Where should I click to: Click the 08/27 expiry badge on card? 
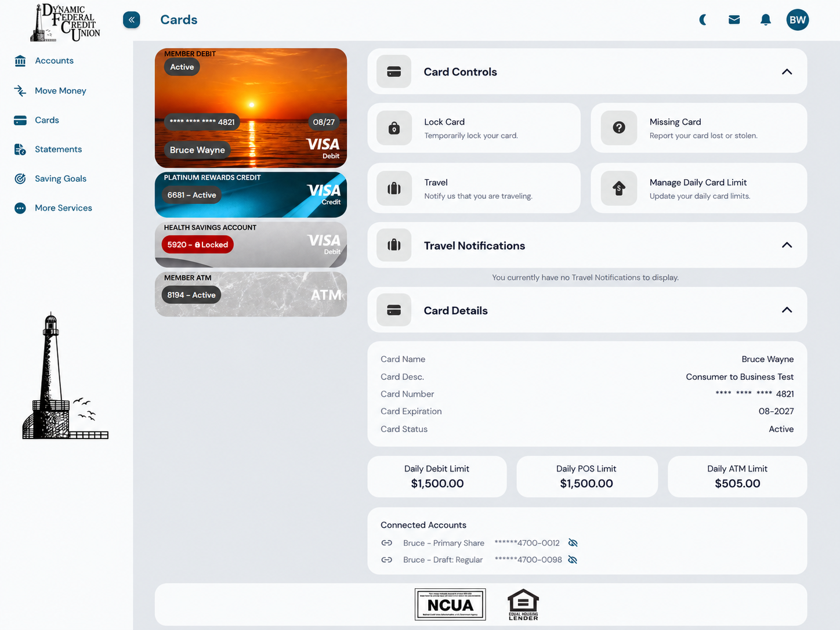click(324, 122)
